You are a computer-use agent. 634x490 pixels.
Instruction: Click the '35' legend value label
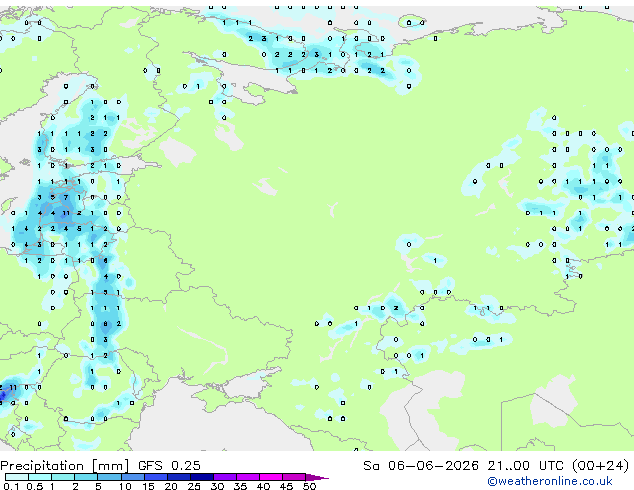240,486
